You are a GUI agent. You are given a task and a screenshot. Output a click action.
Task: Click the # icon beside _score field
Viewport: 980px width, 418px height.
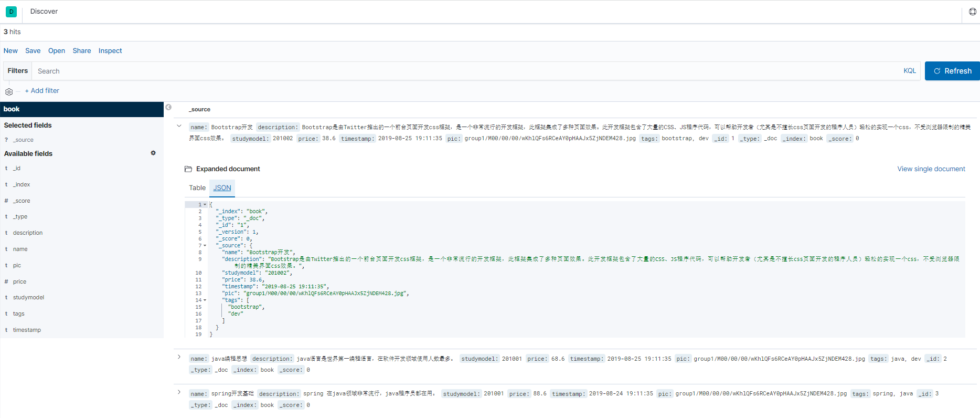click(6, 201)
